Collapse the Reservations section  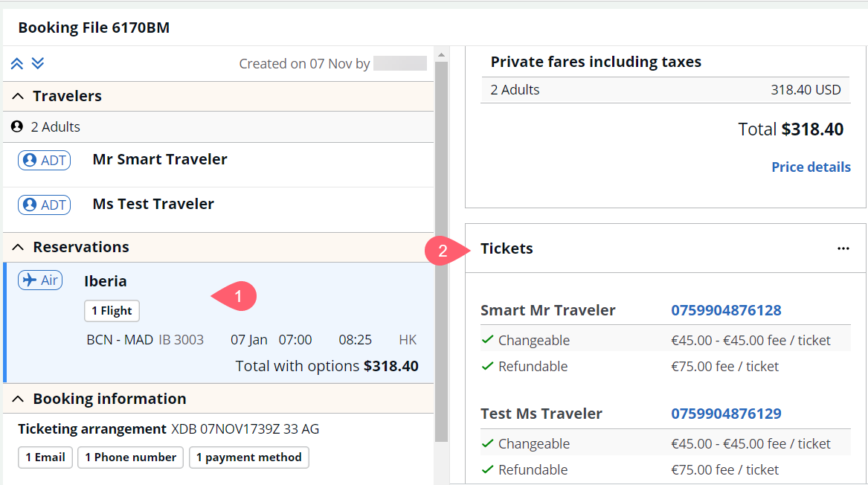click(19, 248)
